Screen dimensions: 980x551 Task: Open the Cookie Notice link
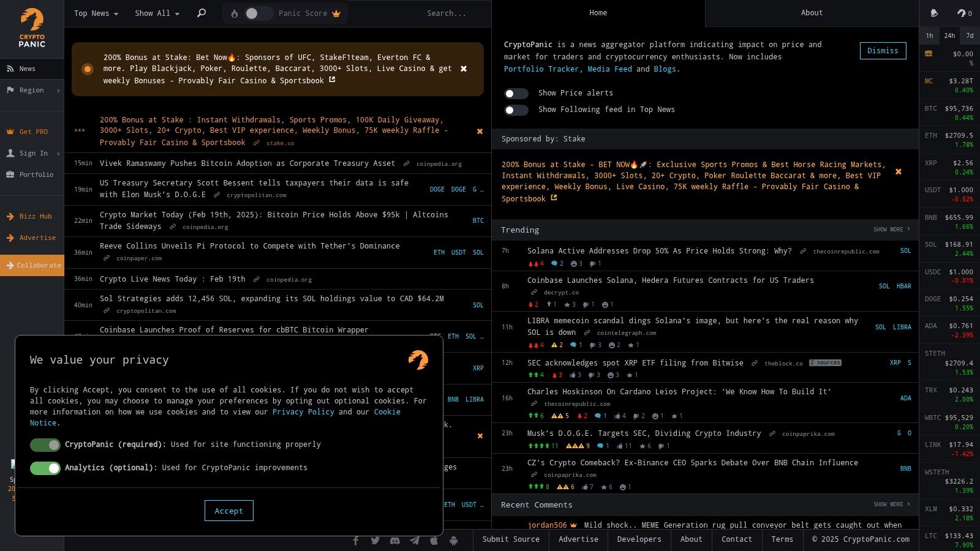point(215,418)
